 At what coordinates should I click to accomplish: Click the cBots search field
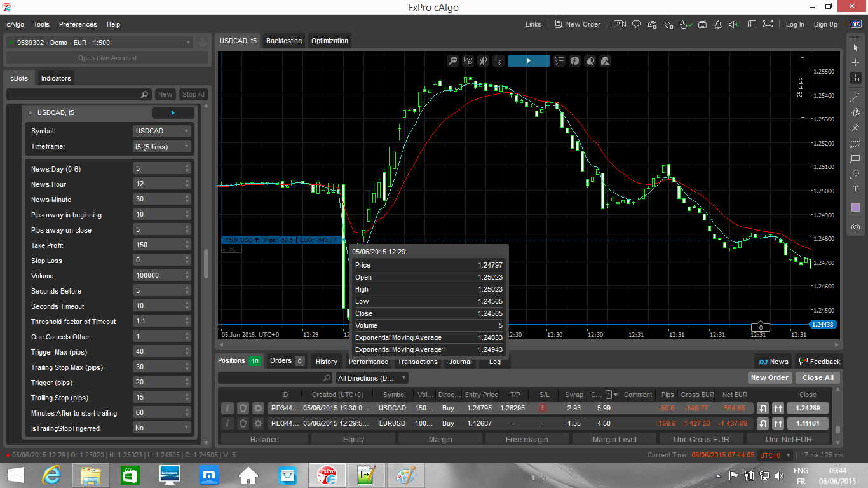79,94
